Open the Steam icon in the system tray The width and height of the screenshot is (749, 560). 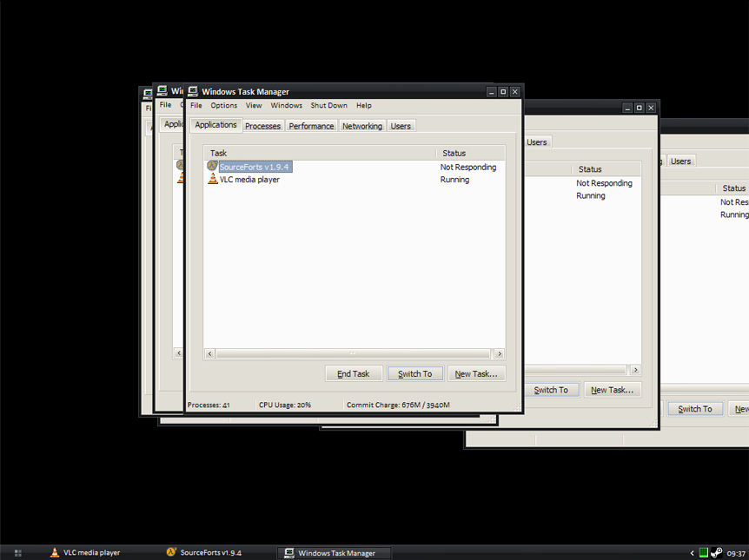[x=716, y=552]
